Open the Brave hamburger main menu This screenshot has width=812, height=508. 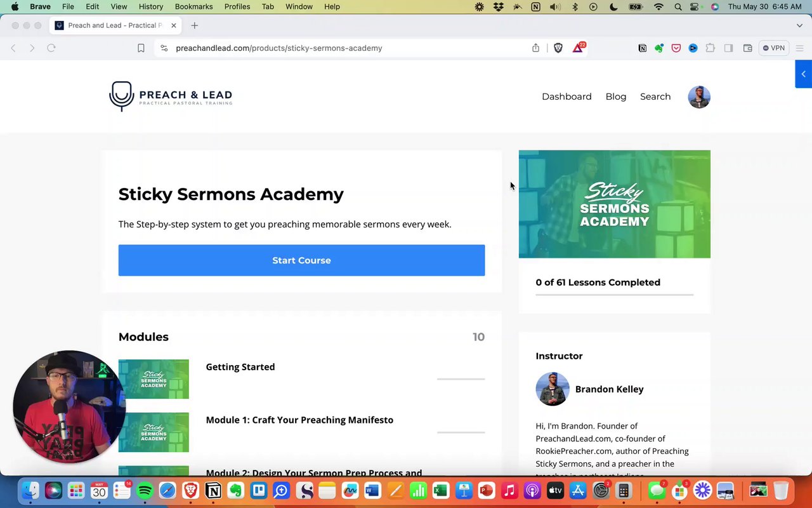799,48
